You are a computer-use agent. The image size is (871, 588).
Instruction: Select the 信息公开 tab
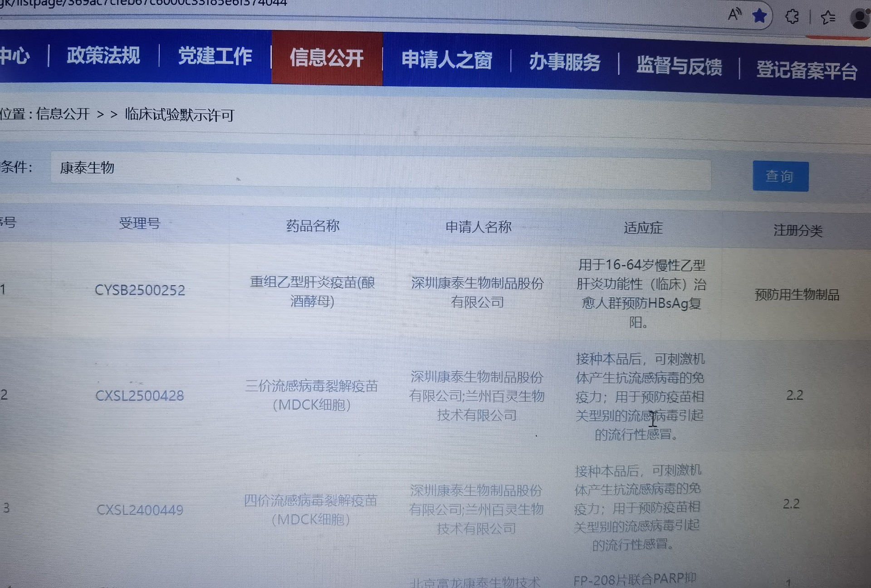point(327,58)
